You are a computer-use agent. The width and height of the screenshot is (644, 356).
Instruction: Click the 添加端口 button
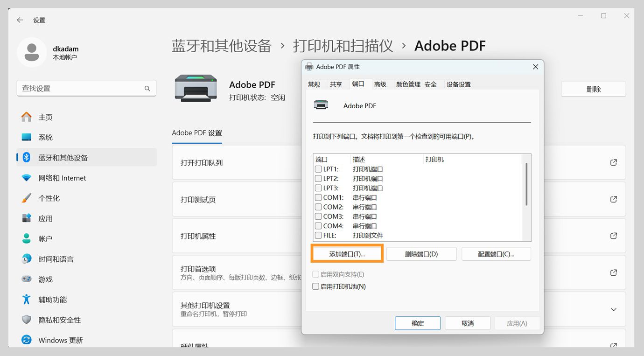click(347, 253)
